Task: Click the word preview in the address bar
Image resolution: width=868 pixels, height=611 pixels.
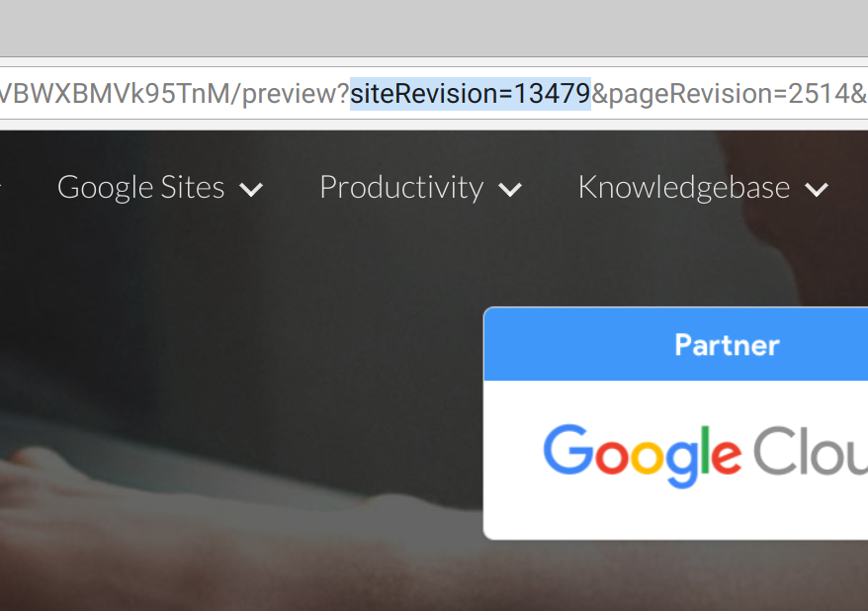Action: [x=290, y=94]
